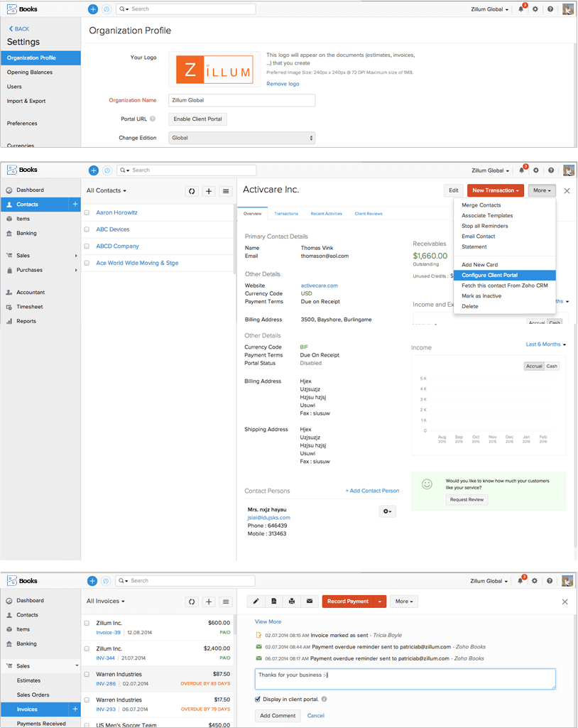Expand the Last 6 Months income dropdown

click(545, 344)
